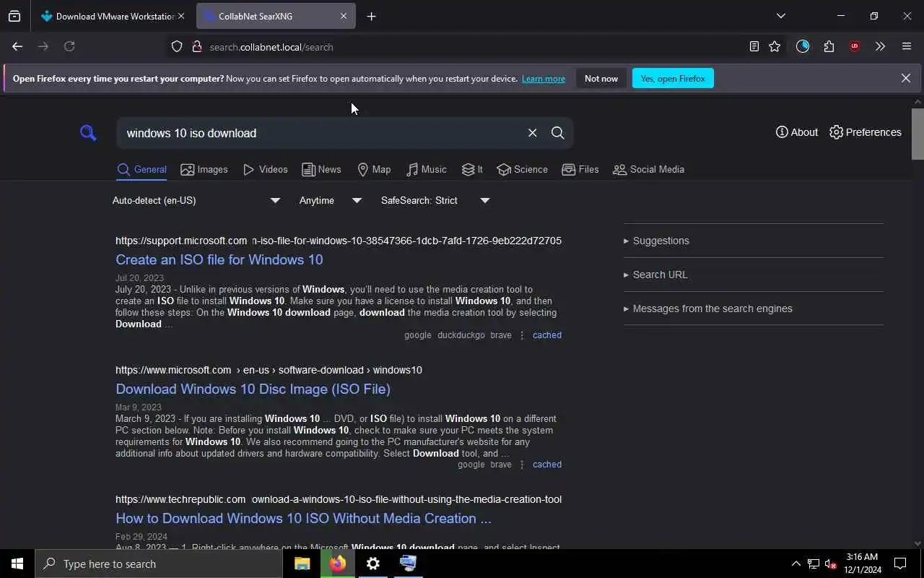924x578 pixels.
Task: Open the language Auto-detect dropdown
Action: coord(196,200)
